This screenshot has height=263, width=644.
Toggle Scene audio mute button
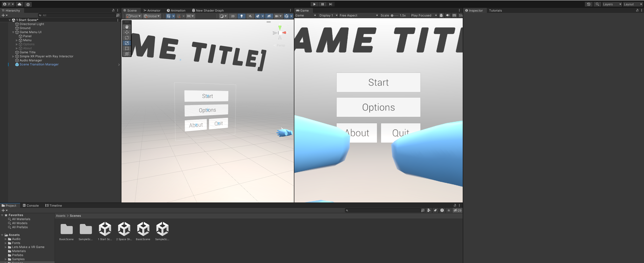coord(250,16)
